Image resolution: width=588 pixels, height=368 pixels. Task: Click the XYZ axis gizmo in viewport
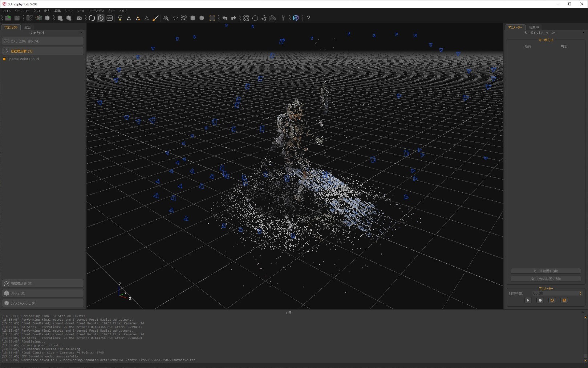pos(125,291)
